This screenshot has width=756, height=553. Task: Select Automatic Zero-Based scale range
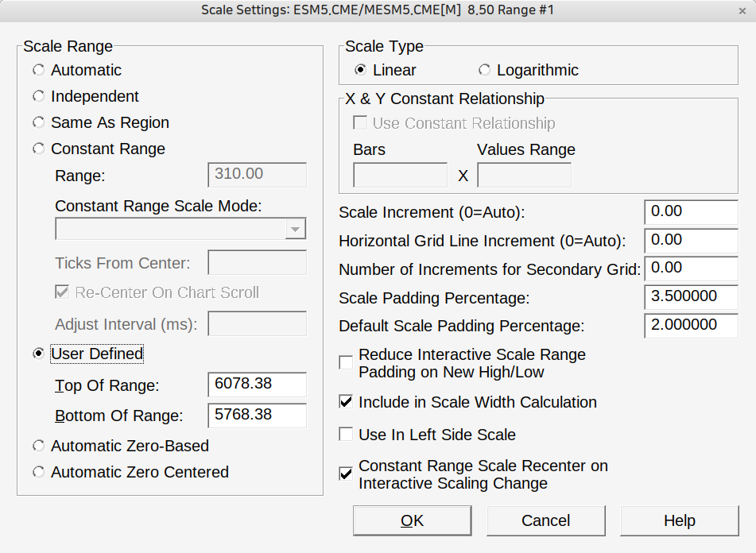[39, 446]
